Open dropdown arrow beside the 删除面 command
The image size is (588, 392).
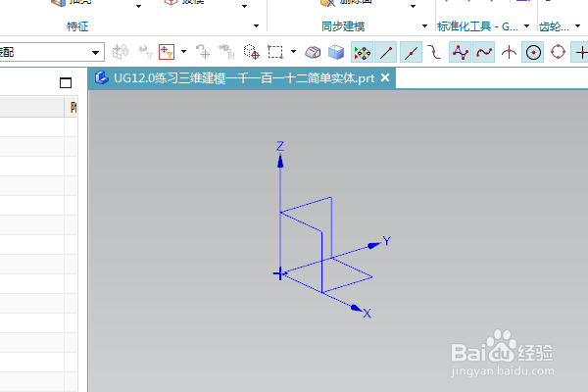413,6
